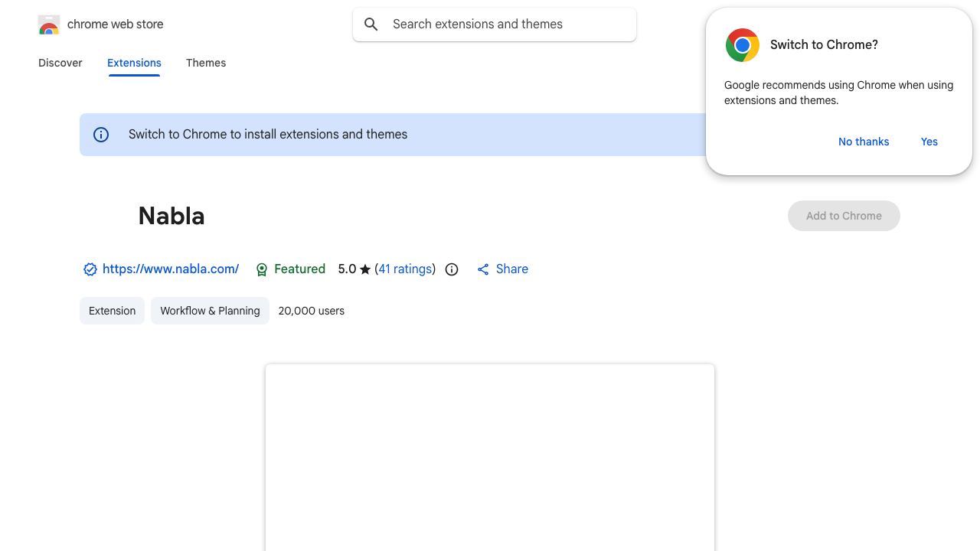The height and width of the screenshot is (551, 980).
Task: Open the Discover tab
Action: click(x=60, y=63)
